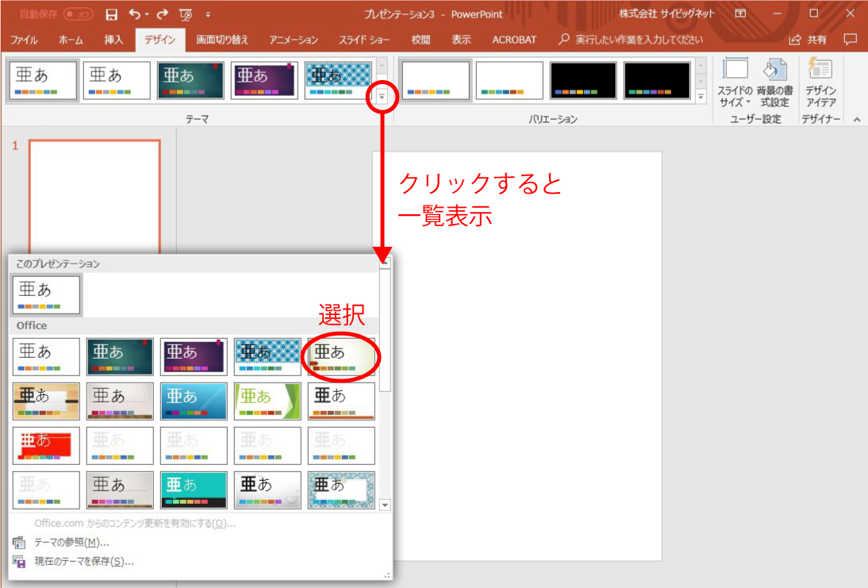Viewport: 868px width, 588px height.
Task: Expand the full theme gallery with the circled arrow
Action: pos(383,96)
